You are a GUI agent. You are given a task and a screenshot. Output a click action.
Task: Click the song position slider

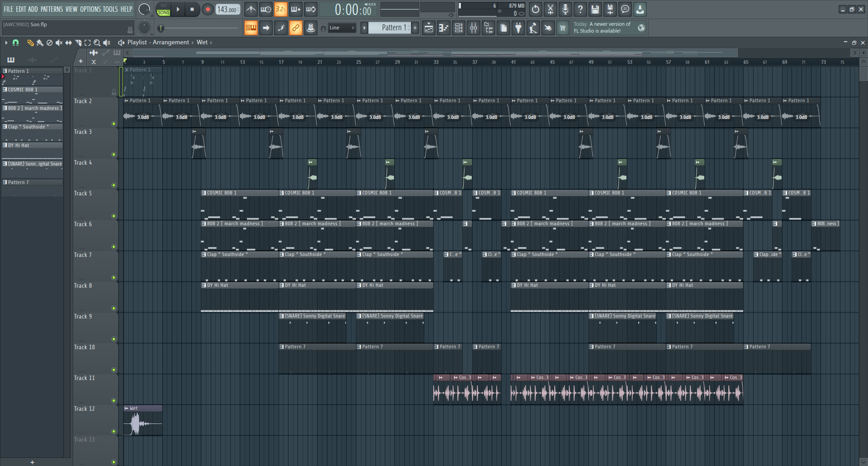[x=199, y=28]
